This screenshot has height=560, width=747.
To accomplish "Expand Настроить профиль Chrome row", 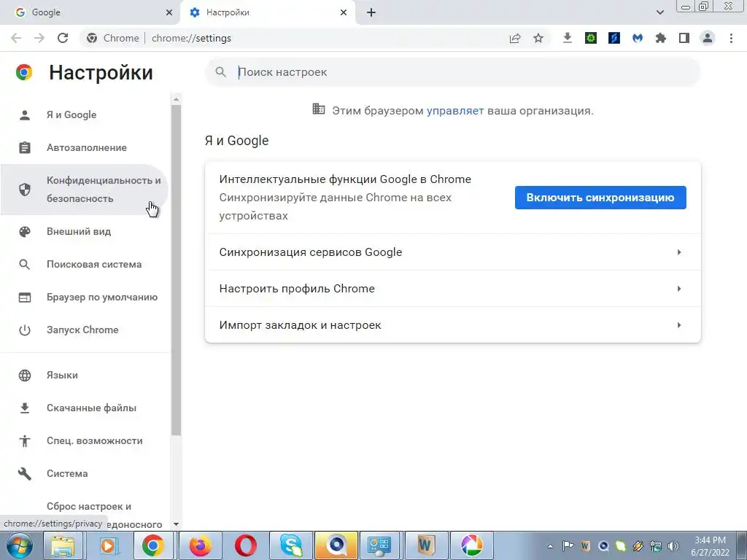I will [x=452, y=289].
